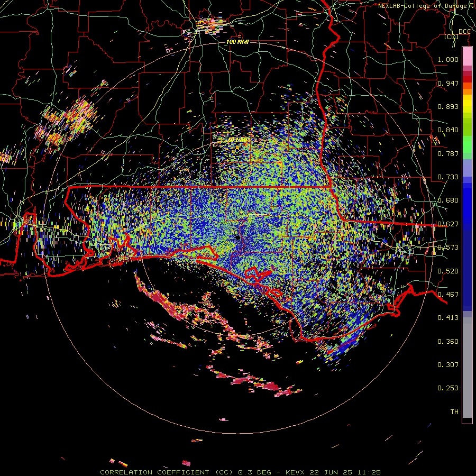
Task: Pick the gray segment of the color bar
Action: [x=467, y=368]
